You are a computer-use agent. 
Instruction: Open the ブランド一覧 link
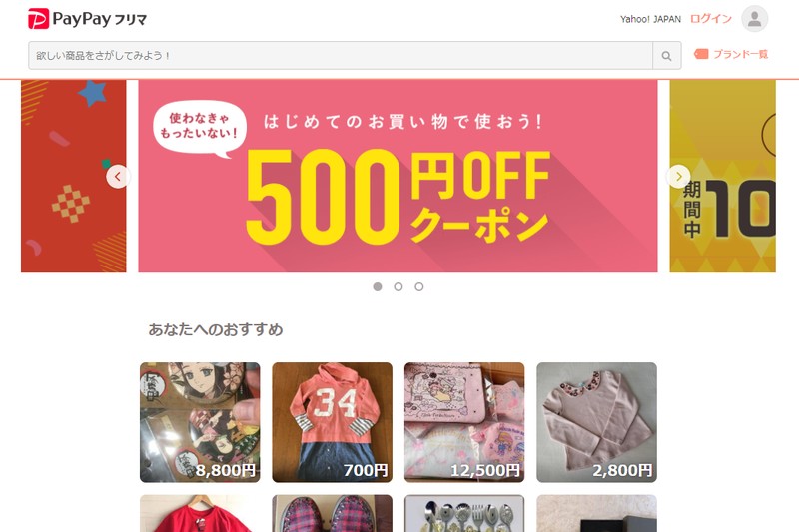click(740, 54)
